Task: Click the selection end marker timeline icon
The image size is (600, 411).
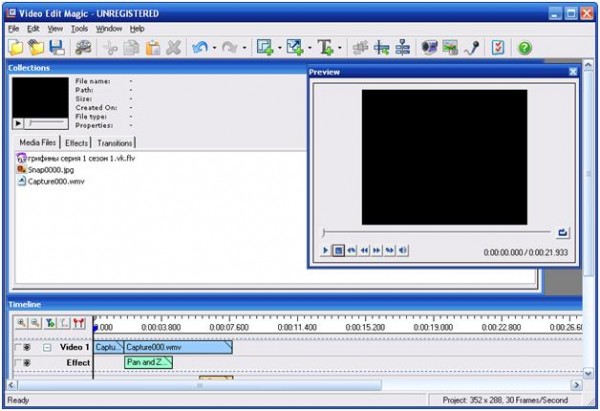Action: click(x=64, y=323)
